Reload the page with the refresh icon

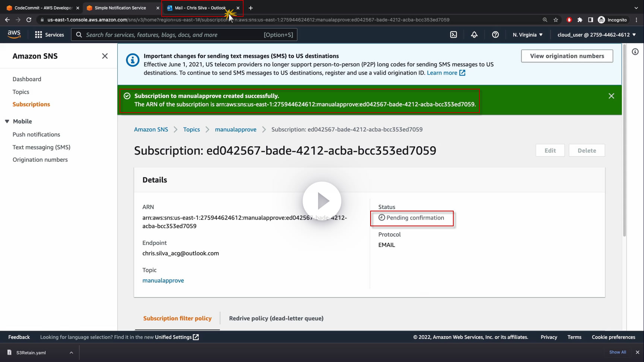[29, 20]
